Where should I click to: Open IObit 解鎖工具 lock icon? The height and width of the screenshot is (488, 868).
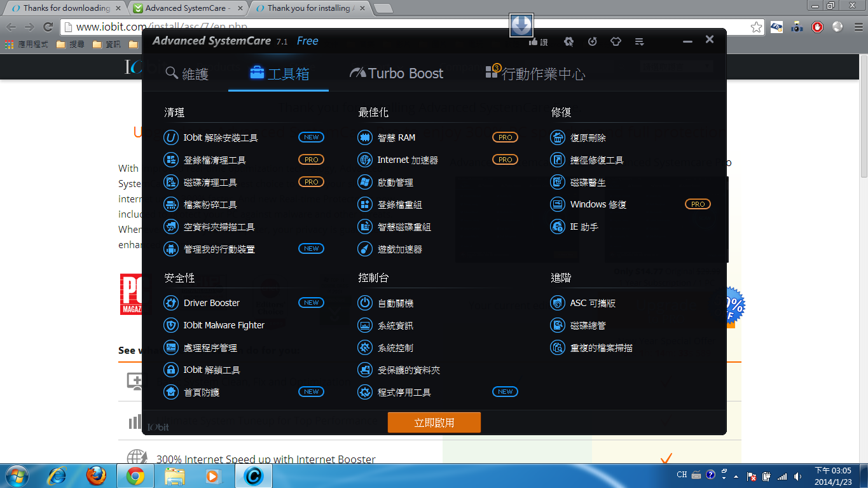[170, 370]
